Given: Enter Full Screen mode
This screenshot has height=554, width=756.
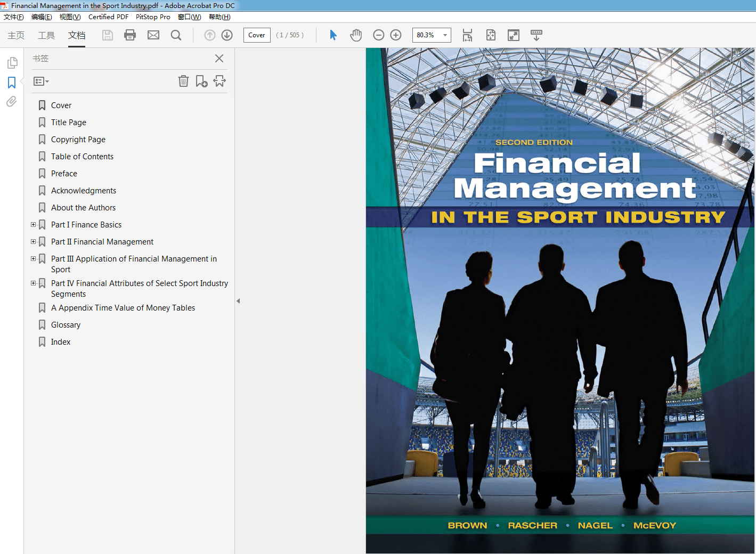Looking at the screenshot, I should tap(513, 35).
